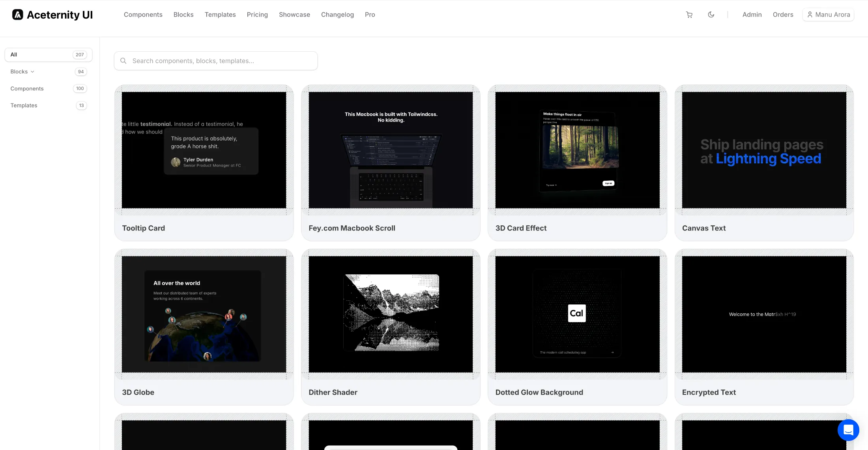
Task: Click the Canvas Text card title
Action: point(704,228)
